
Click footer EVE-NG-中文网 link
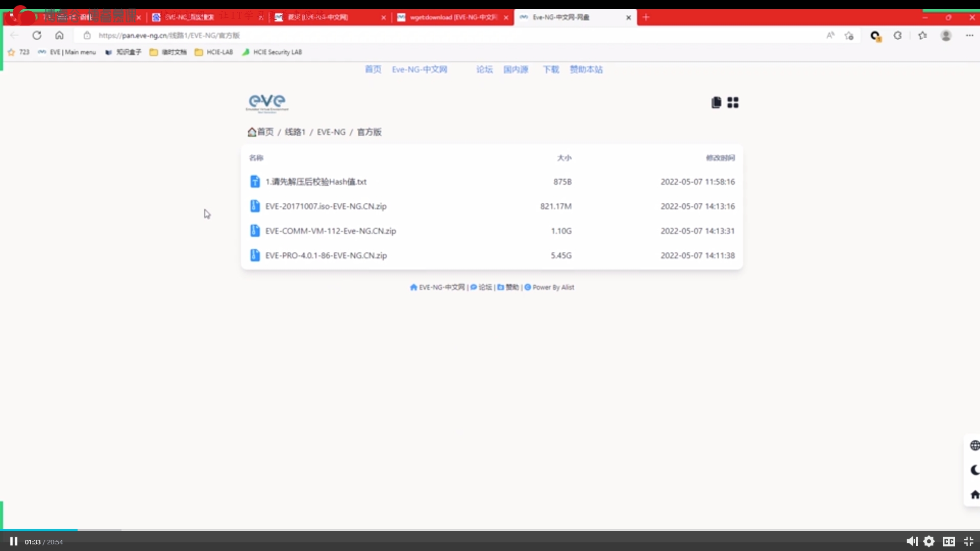point(437,288)
